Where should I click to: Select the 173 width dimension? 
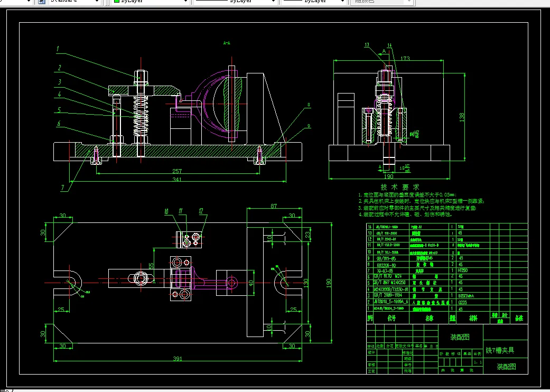click(405, 58)
